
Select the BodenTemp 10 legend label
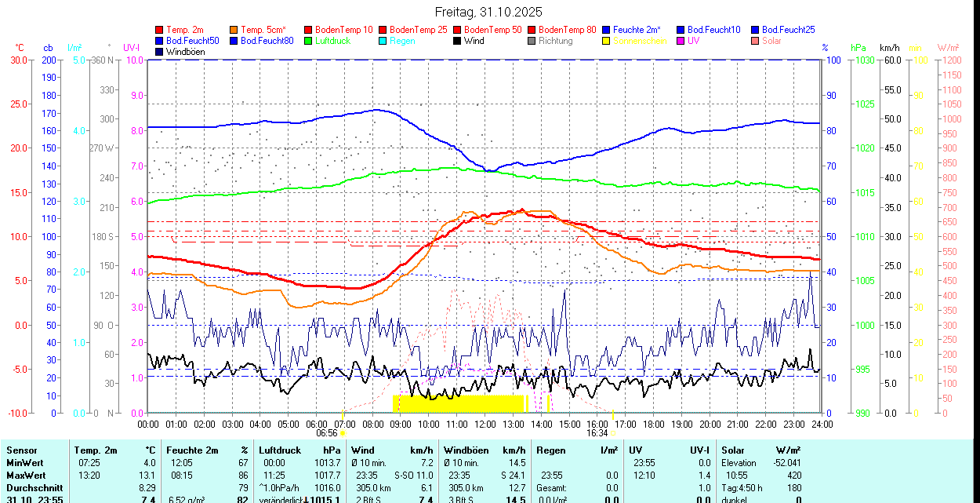(344, 30)
